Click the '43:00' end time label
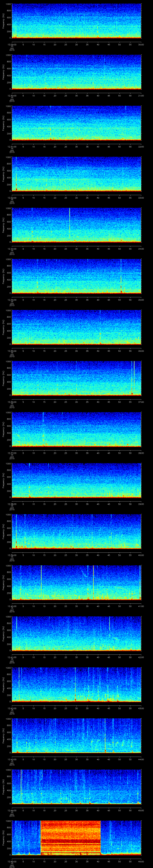 click(x=141, y=708)
